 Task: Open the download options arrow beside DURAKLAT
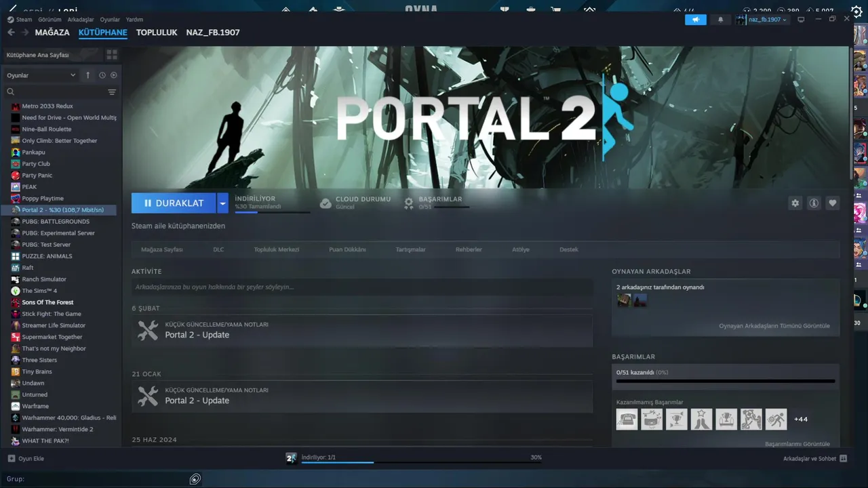[x=222, y=203]
